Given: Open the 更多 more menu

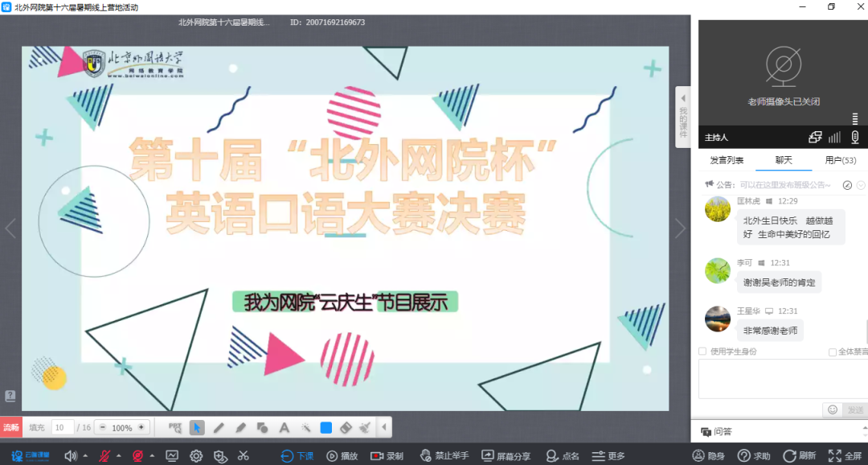Looking at the screenshot, I should 608,455.
